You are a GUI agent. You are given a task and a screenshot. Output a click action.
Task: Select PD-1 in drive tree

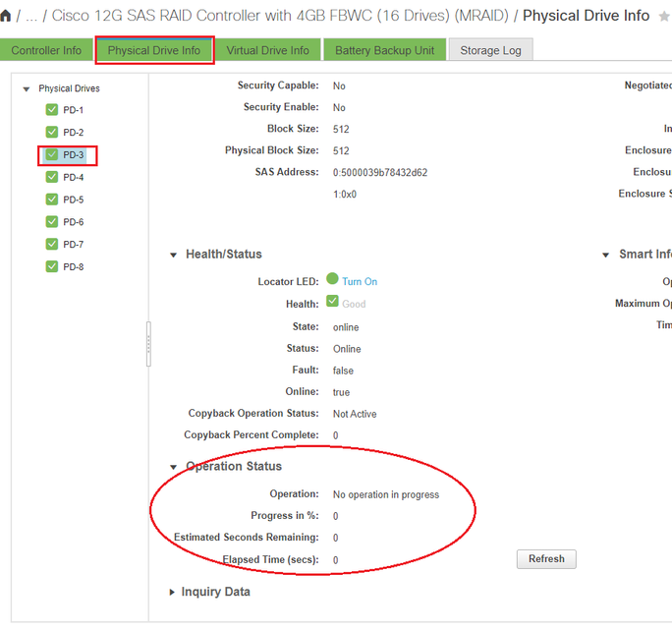point(74,110)
